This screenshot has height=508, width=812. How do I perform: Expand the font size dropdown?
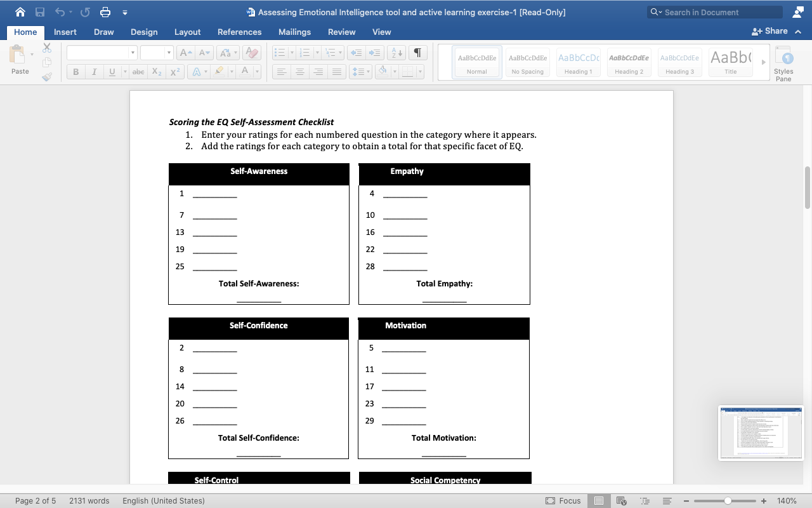[x=169, y=52]
